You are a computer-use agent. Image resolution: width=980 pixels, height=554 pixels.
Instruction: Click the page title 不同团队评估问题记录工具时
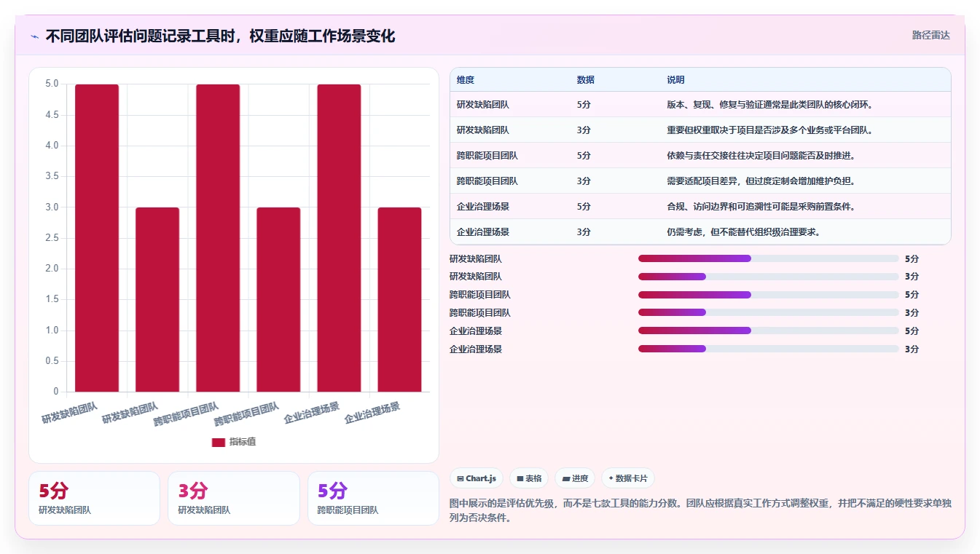point(220,36)
